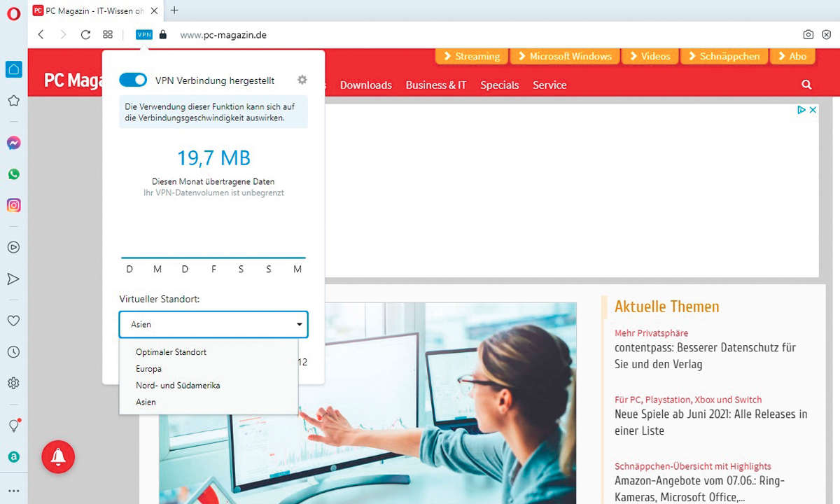
Task: Open the Amazon-Angebote vom 07.06. article
Action: click(700, 489)
